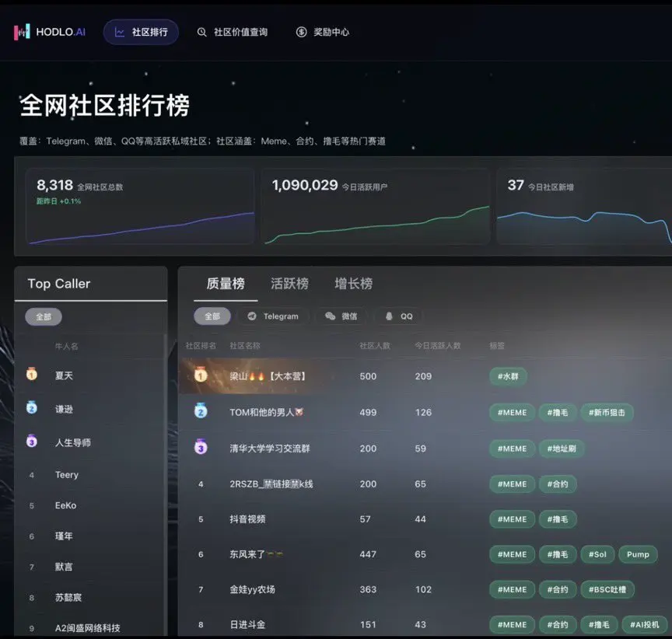
Task: Click silver medal icon next to 谦逊
Action: [x=32, y=407]
